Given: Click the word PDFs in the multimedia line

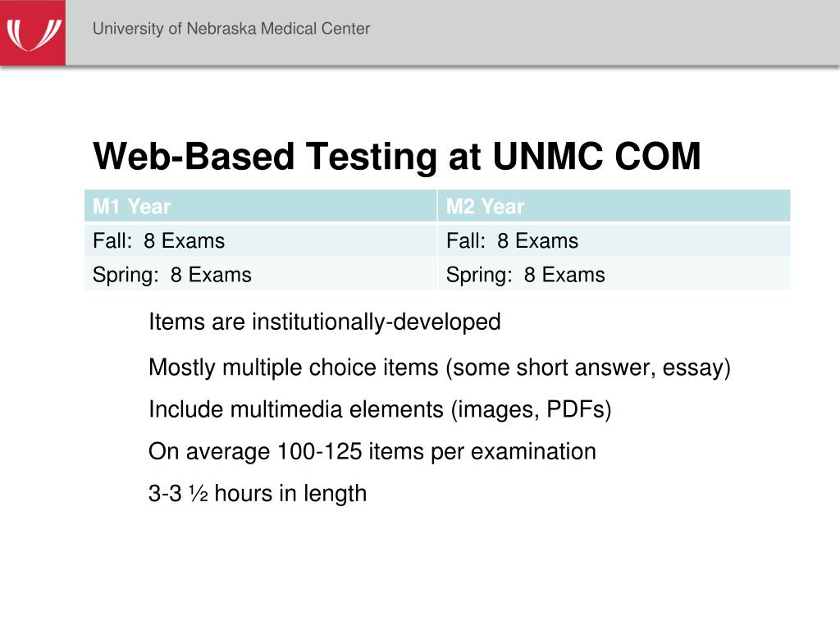Looking at the screenshot, I should point(575,410).
